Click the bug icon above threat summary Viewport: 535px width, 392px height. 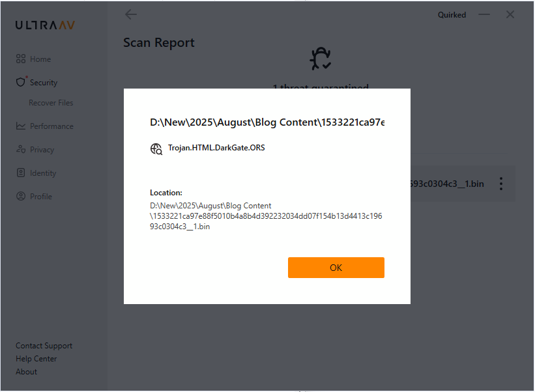click(x=320, y=59)
